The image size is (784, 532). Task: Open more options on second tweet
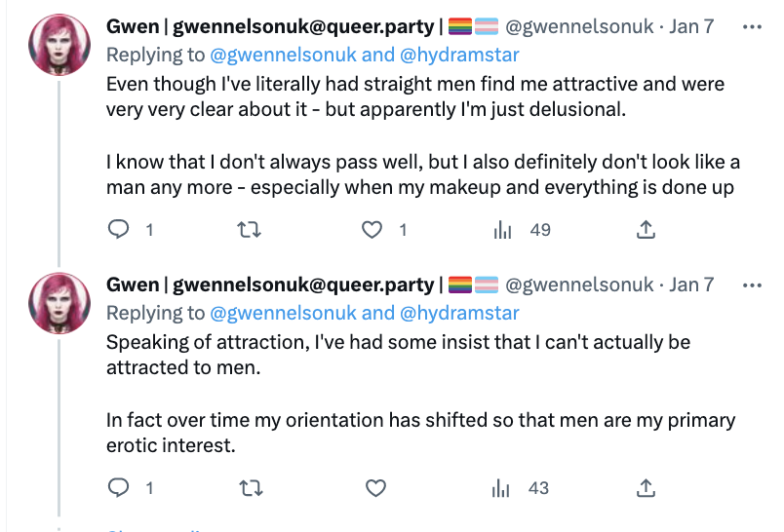(x=752, y=285)
